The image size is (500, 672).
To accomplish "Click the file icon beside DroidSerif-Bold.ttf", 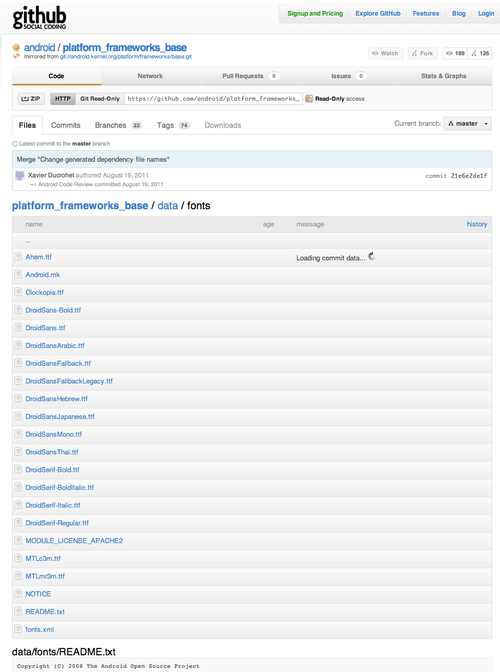I will (18, 469).
